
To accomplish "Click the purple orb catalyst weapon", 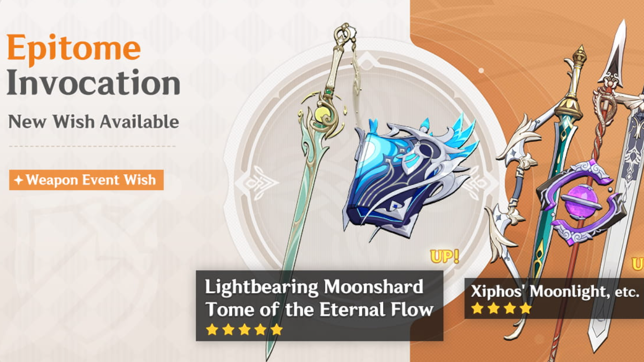I will pos(580,201).
